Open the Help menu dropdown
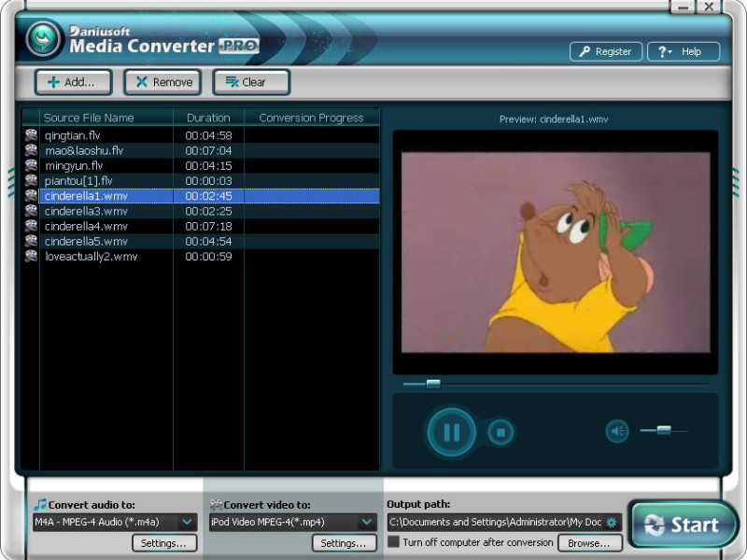The height and width of the screenshot is (560, 747). [684, 51]
